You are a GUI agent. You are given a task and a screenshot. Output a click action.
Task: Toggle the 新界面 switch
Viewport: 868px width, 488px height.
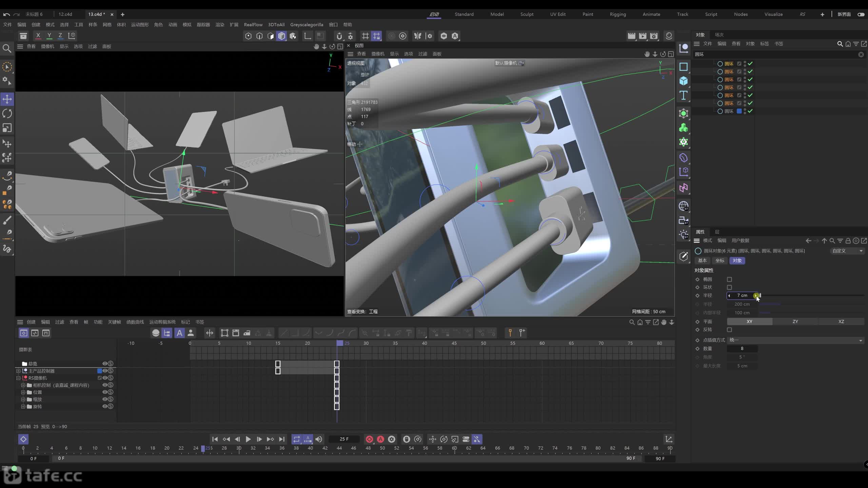tap(861, 14)
